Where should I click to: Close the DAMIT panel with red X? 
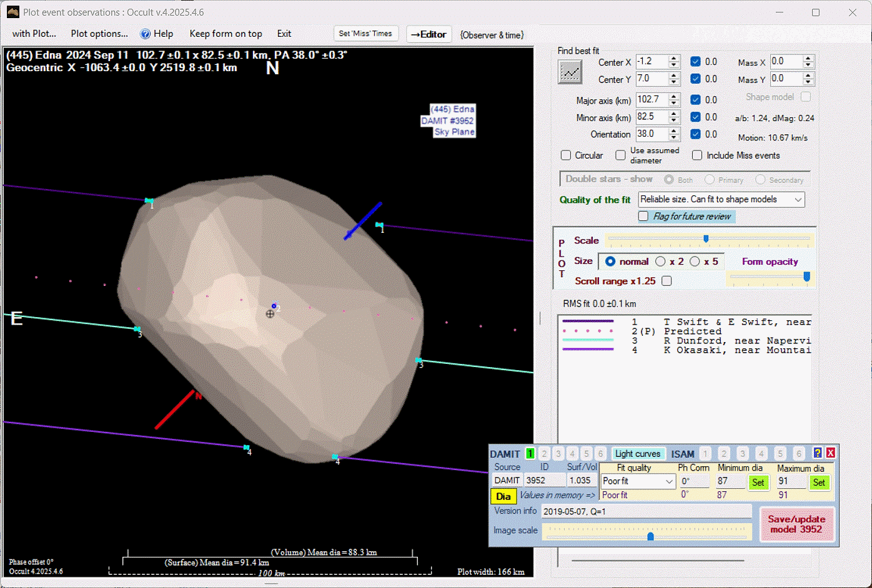pyautogui.click(x=831, y=453)
